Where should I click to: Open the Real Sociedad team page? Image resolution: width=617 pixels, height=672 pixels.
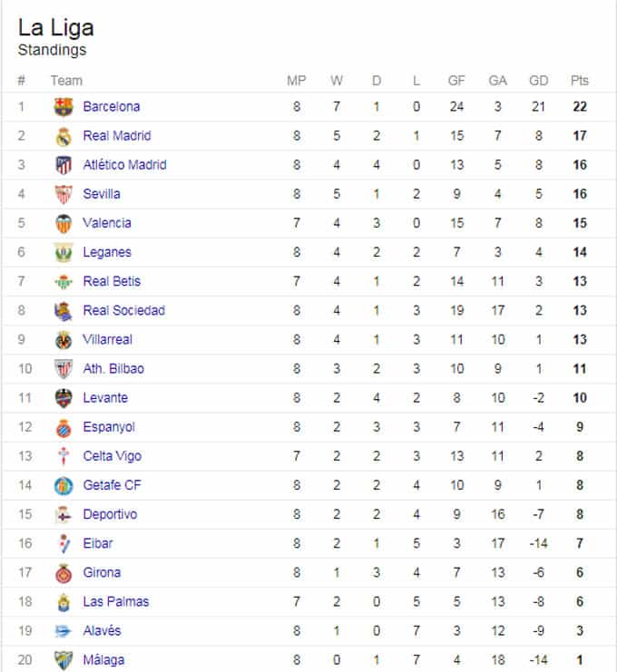[x=124, y=310]
